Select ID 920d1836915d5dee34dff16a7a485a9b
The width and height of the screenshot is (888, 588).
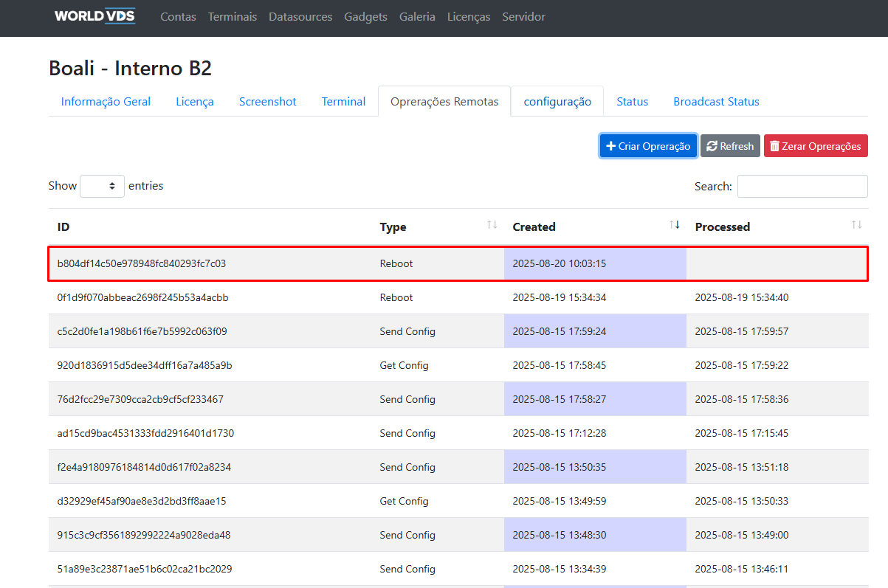[x=145, y=365]
